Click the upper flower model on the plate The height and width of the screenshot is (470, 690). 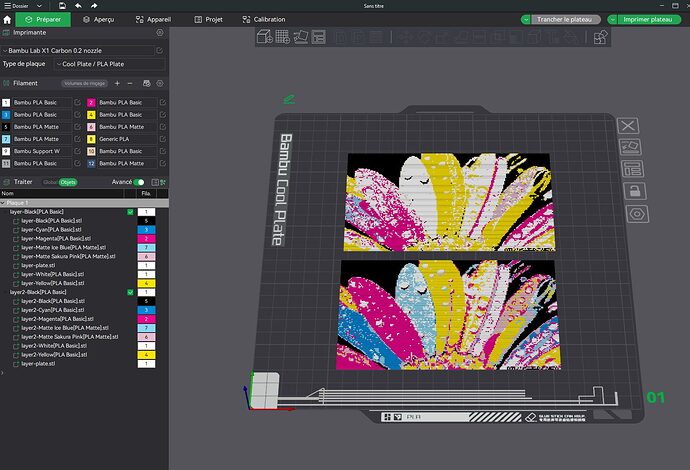(x=449, y=202)
